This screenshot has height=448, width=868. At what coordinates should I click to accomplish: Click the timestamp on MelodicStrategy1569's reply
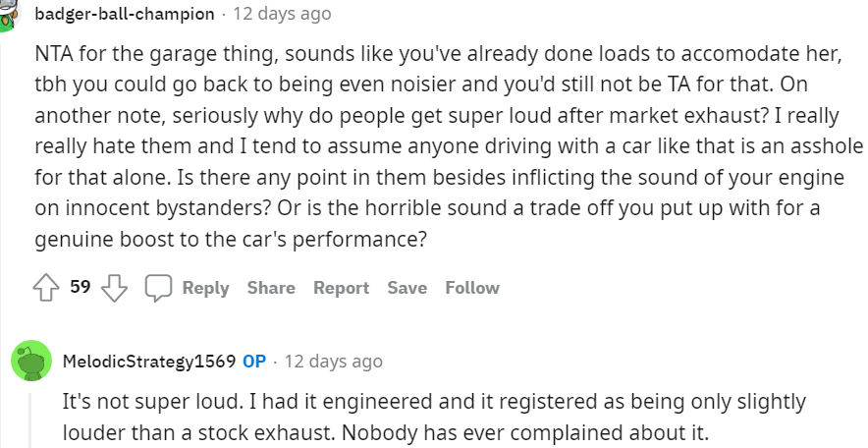point(333,362)
